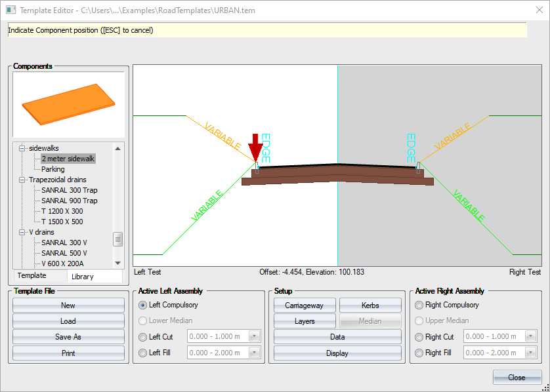Image resolution: width=550 pixels, height=392 pixels.
Task: Click the Template Editor window title icon
Action: point(11,10)
